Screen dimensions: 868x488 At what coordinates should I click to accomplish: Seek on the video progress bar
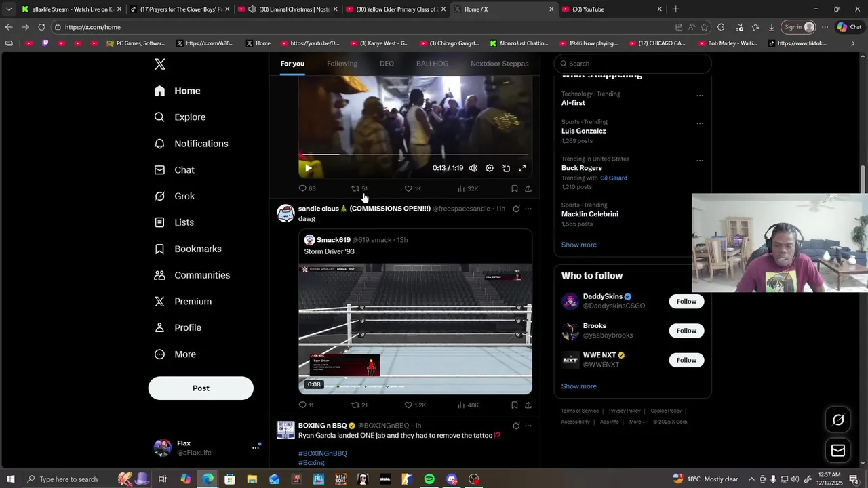(415, 155)
